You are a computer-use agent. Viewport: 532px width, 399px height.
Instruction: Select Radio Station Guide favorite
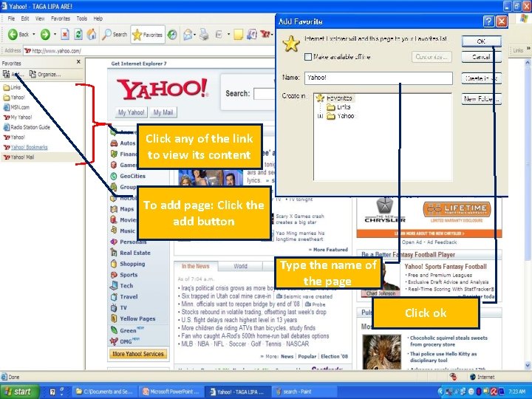pos(27,127)
